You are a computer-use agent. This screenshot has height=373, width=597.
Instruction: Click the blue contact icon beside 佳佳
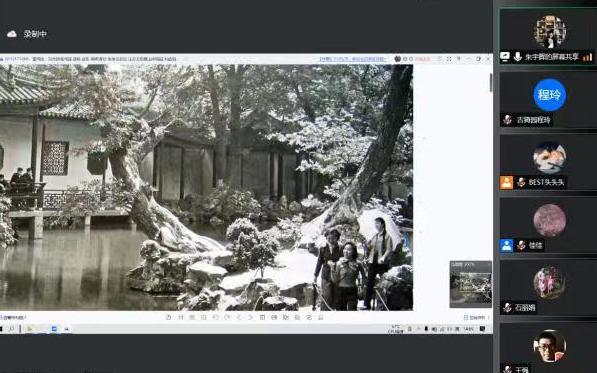[x=506, y=245]
